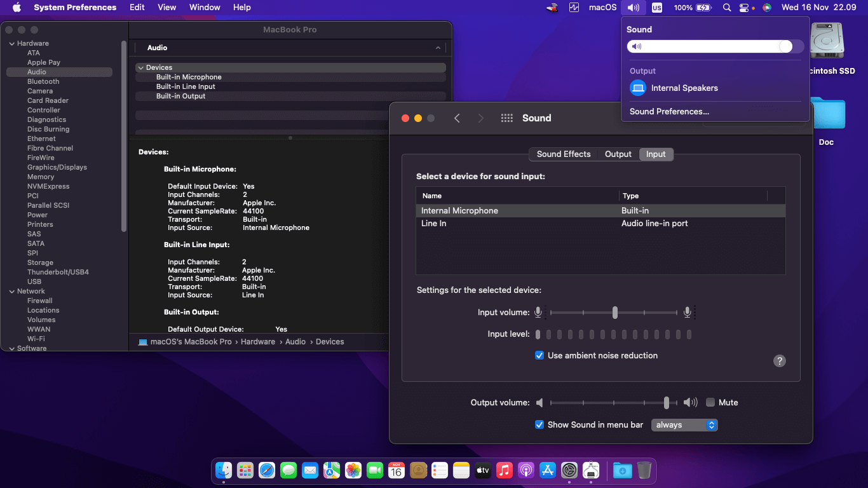Switch to the Output tab

coord(618,154)
